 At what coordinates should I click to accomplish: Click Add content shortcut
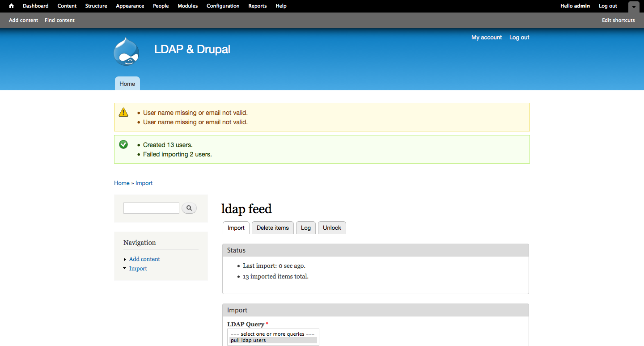[x=23, y=20]
